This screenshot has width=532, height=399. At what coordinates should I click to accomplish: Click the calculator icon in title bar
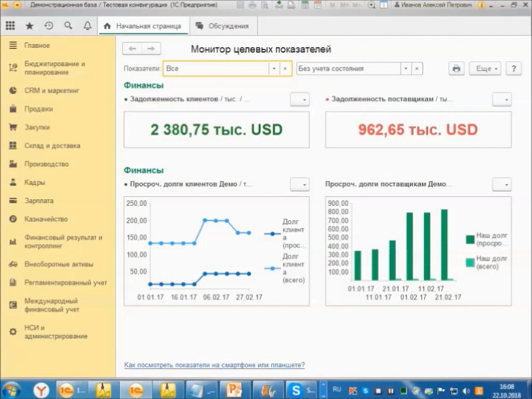[x=305, y=5]
